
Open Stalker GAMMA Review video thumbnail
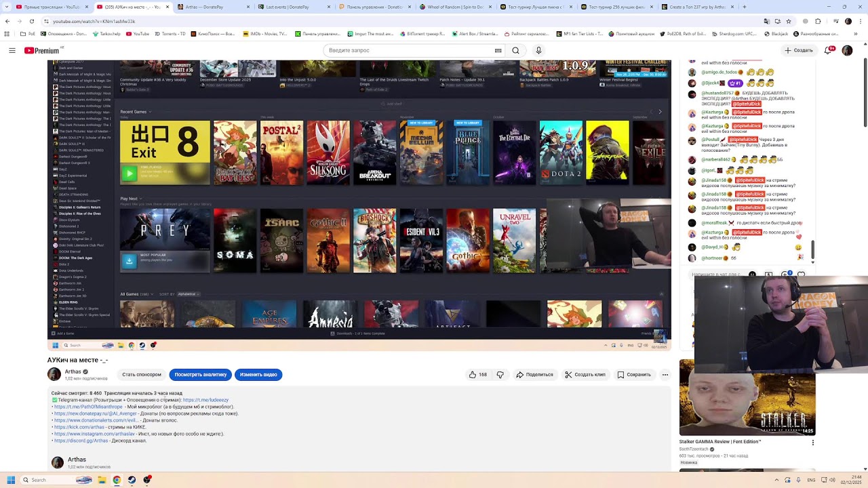point(747,397)
